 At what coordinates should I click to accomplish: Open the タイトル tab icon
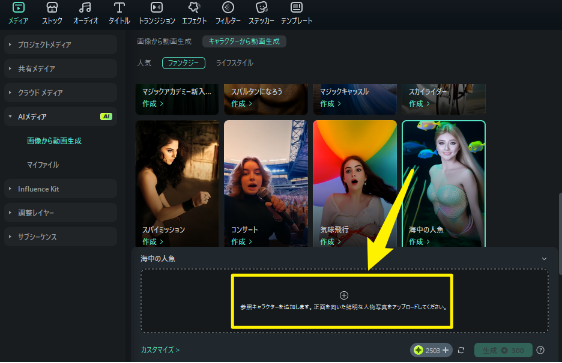119,8
